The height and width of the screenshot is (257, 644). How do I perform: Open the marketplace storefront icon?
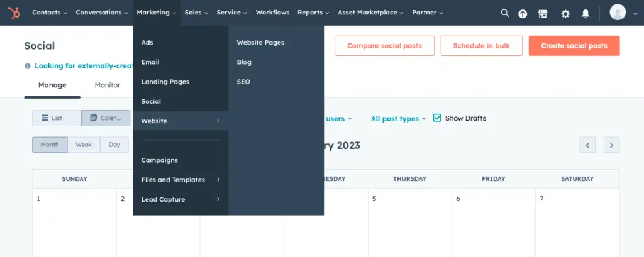pos(543,14)
